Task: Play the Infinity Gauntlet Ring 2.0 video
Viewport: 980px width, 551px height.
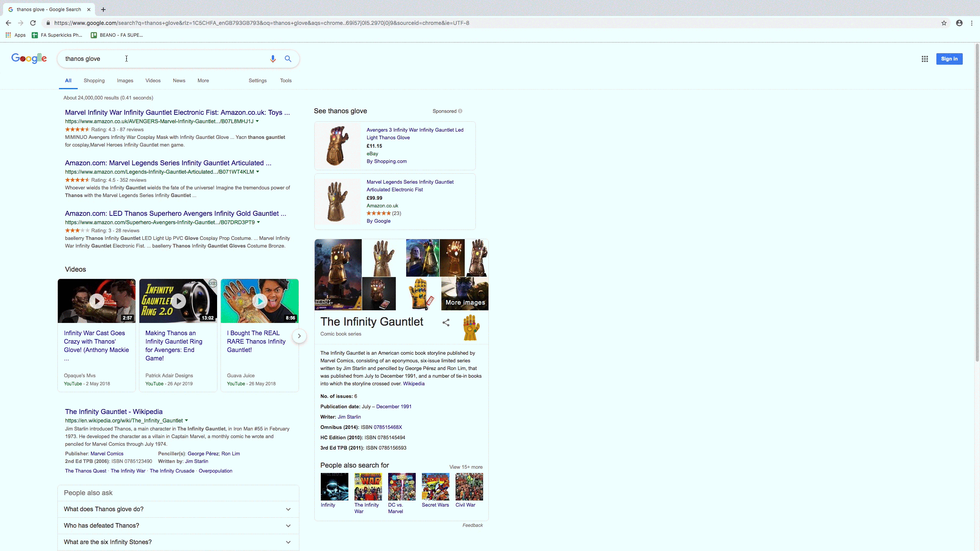Action: point(178,301)
